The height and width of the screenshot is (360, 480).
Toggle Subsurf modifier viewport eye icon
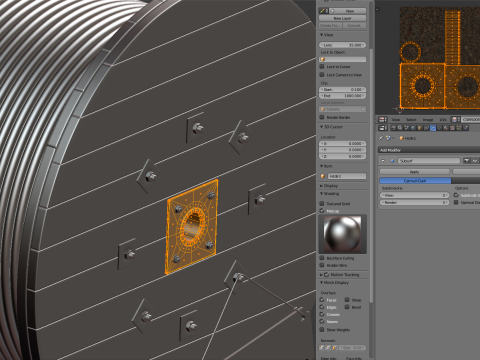[x=475, y=161]
